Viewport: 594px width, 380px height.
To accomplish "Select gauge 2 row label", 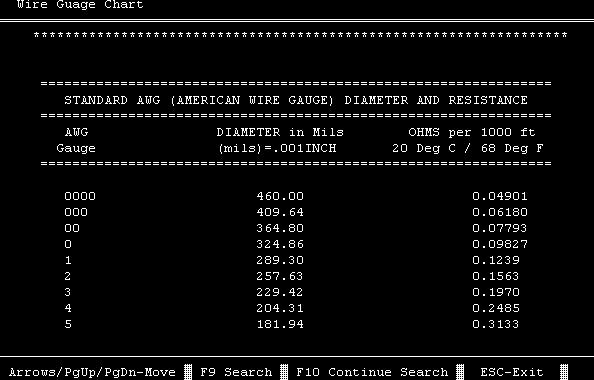I will point(68,276).
